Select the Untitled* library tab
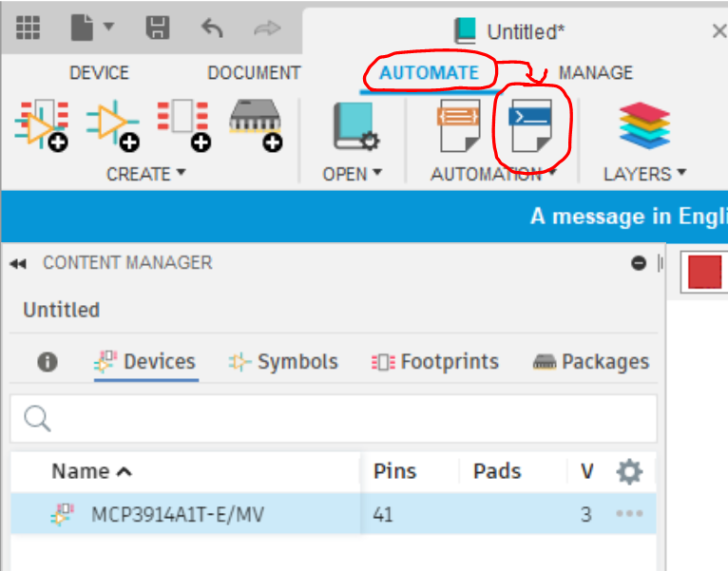Screen dimensions: 728x571 (509, 31)
